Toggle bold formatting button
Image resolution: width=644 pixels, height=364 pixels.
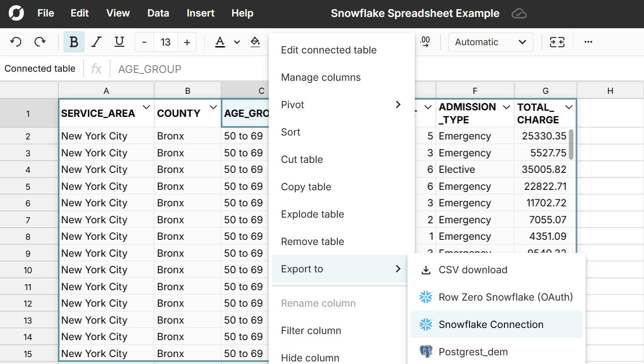(x=74, y=42)
